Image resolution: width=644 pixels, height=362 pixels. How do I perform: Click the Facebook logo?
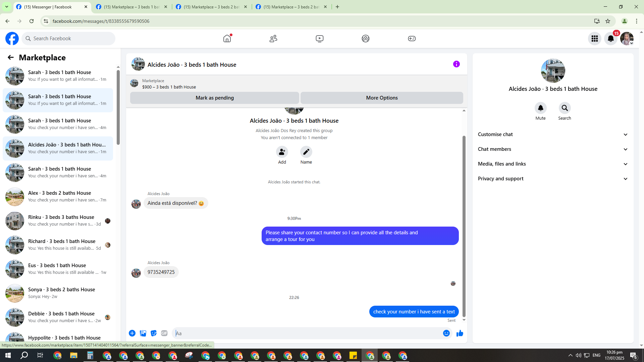click(12, 39)
